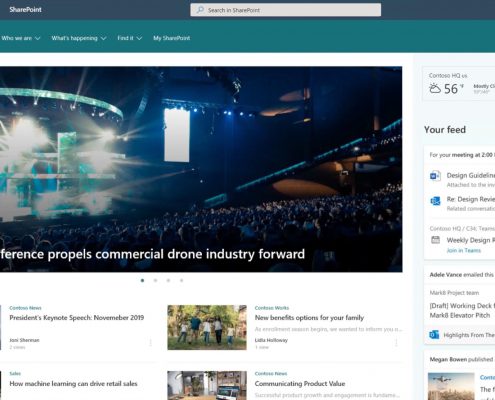
Task: Click the Outlook icon beside Highlights From The
Action: coord(434,335)
